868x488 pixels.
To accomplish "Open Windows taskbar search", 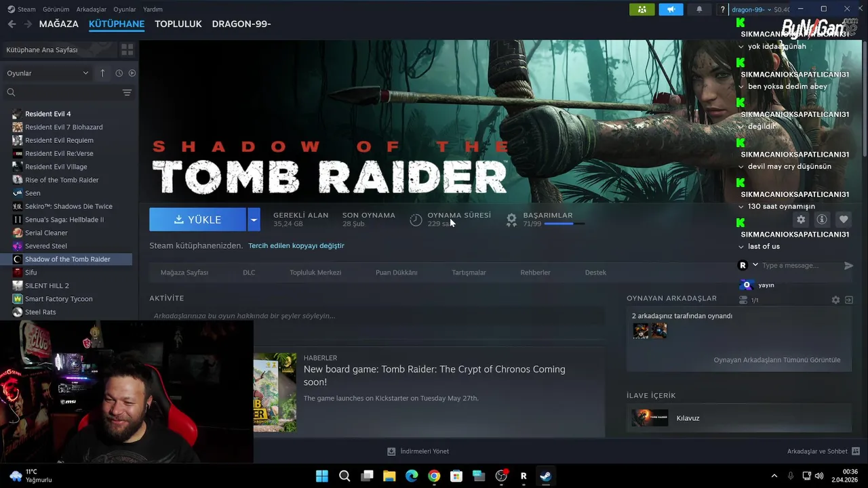I will 344,476.
